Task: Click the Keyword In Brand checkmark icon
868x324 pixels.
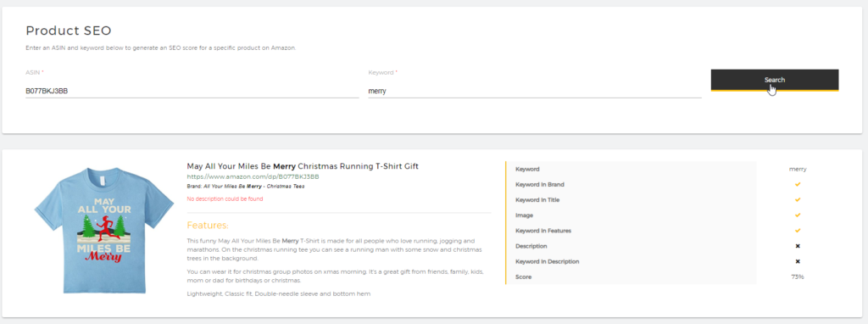Action: point(798,184)
